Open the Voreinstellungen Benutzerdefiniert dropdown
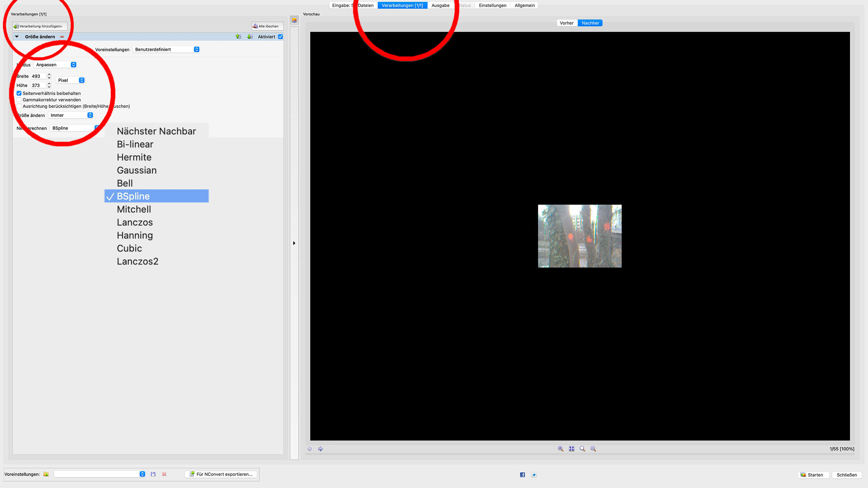This screenshot has height=488, width=868. [x=166, y=50]
